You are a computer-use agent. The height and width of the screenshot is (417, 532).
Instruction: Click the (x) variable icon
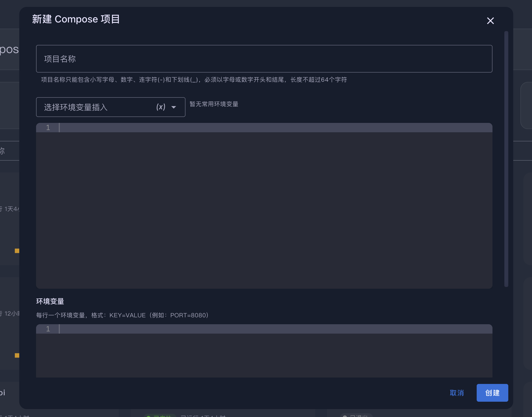pos(161,107)
